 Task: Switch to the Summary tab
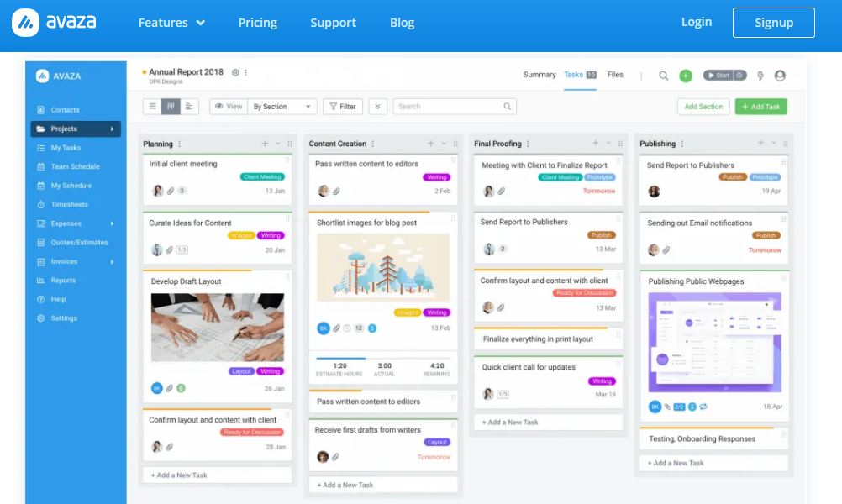point(539,74)
